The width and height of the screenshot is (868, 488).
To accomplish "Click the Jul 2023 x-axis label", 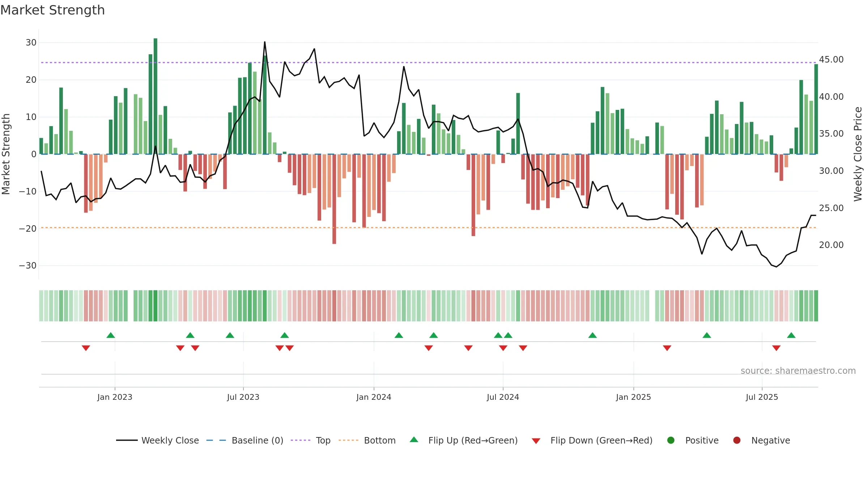I will 243,397.
